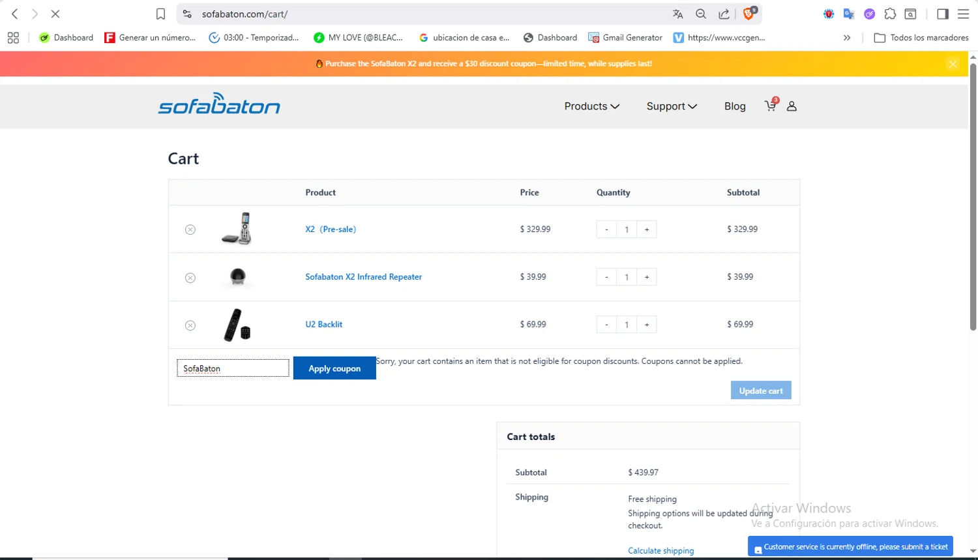
Task: Click the U2 Backlit quantity field
Action: pyautogui.click(x=627, y=325)
